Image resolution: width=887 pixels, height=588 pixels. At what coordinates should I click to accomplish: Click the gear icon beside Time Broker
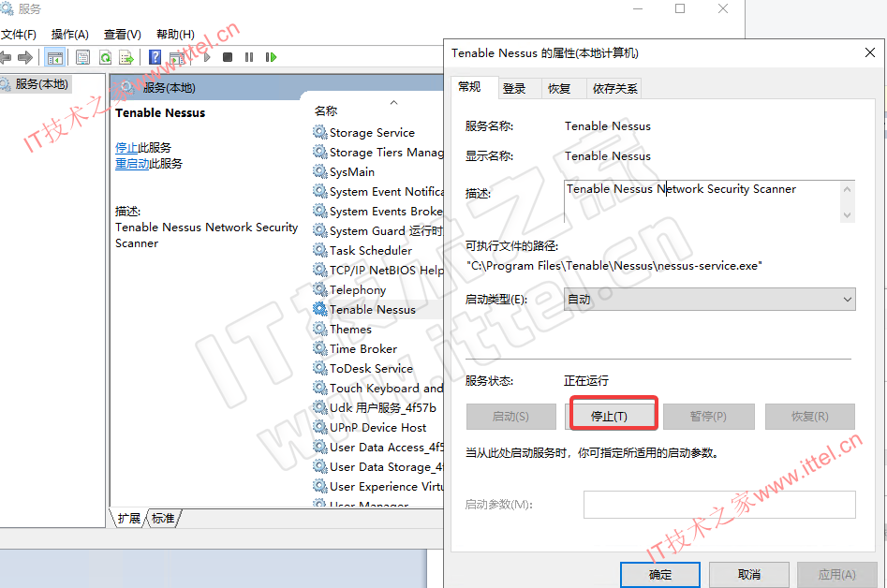tap(320, 348)
